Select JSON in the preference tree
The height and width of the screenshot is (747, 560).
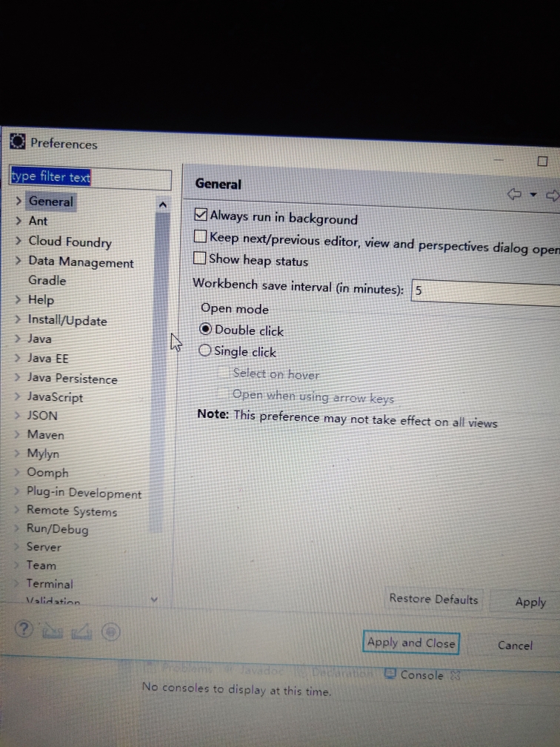(42, 416)
